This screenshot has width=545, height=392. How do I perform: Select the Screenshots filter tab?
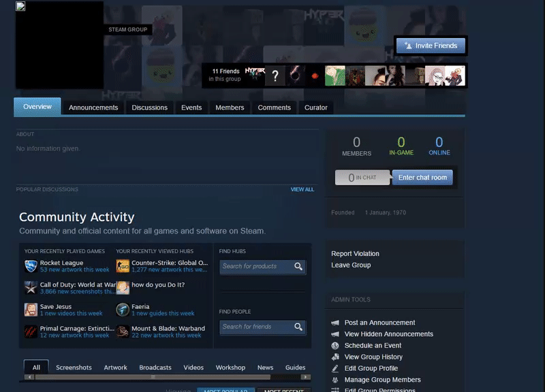click(74, 367)
